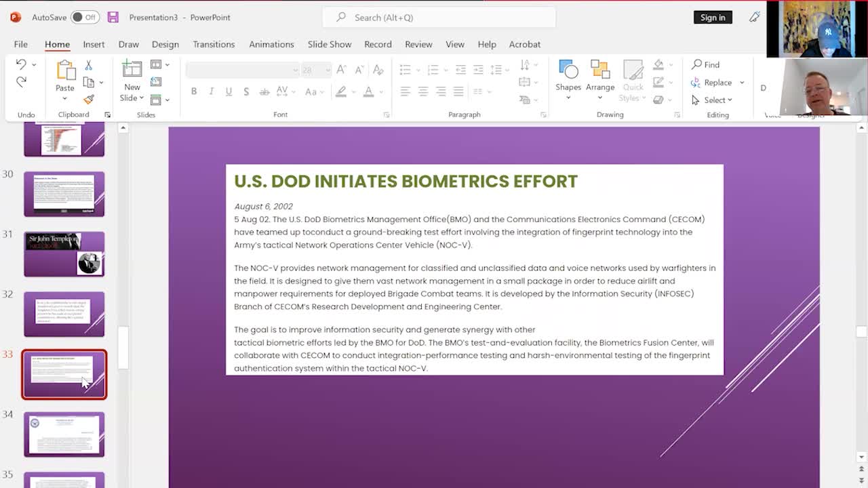Expand the Paste options arrow
868x488 pixels.
tap(65, 99)
